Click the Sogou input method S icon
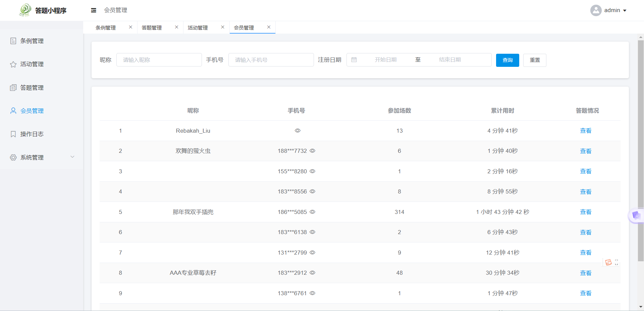Image resolution: width=644 pixels, height=311 pixels. (608, 262)
